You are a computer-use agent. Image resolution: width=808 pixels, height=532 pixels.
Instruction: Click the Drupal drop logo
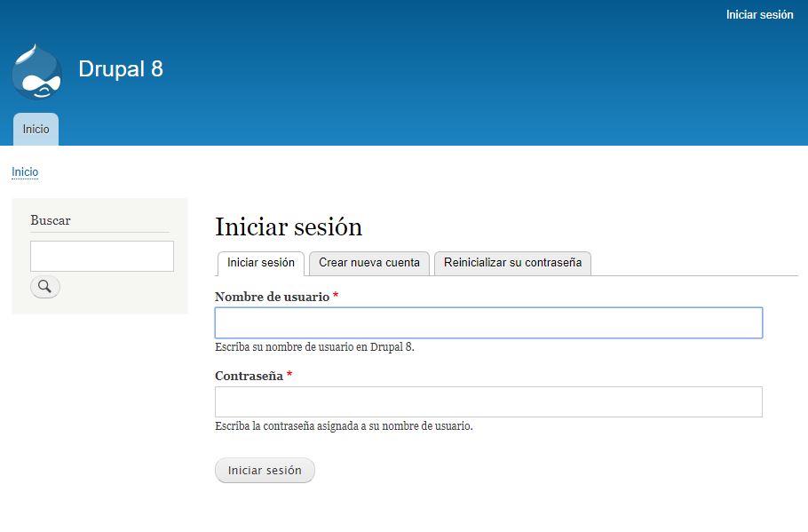tap(37, 72)
